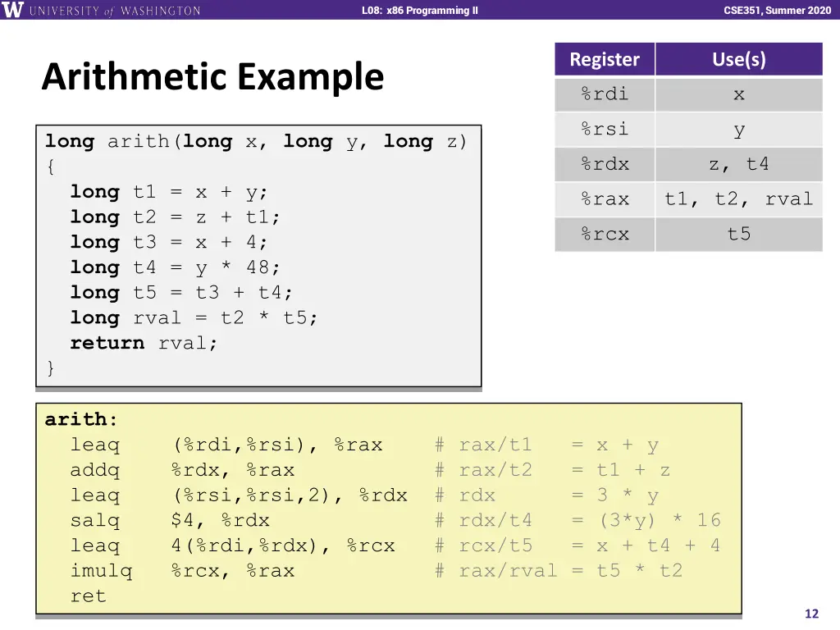Click the 't5' use cell in table

click(x=739, y=234)
